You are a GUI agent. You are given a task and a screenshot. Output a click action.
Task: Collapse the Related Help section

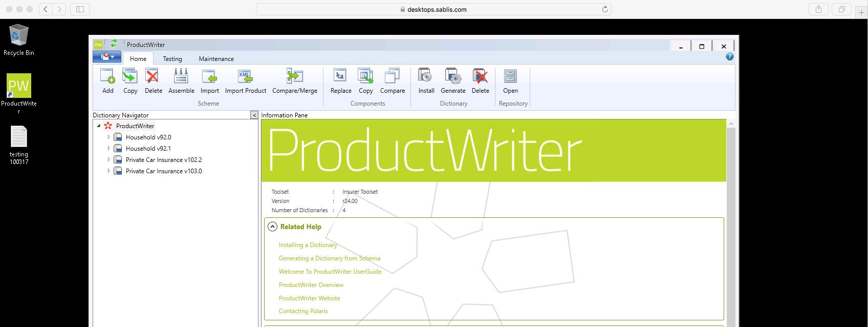[x=272, y=227]
